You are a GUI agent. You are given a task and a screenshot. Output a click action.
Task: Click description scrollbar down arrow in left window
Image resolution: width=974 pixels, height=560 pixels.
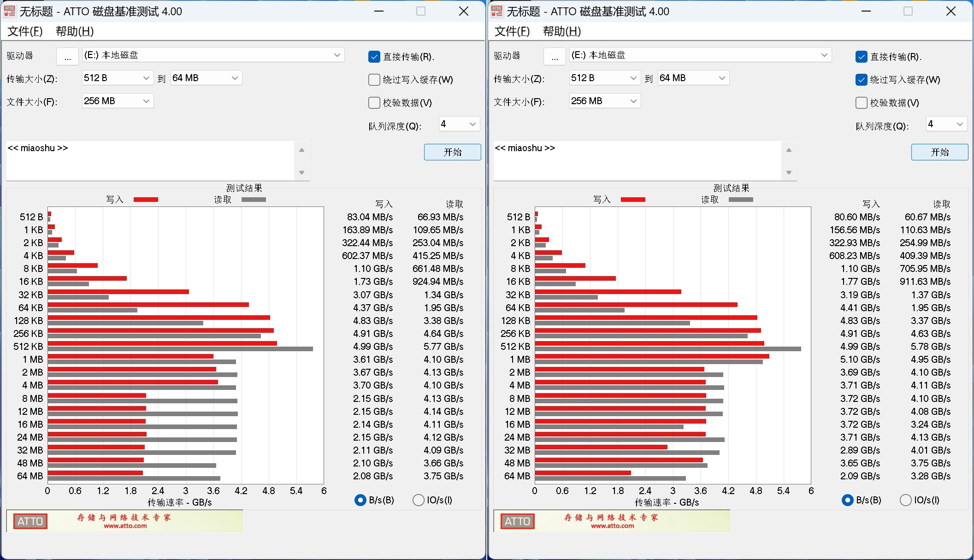point(301,172)
